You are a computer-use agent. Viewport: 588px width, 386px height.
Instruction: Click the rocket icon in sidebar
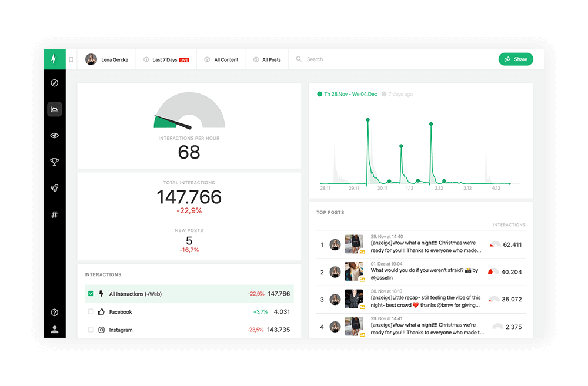(x=55, y=188)
